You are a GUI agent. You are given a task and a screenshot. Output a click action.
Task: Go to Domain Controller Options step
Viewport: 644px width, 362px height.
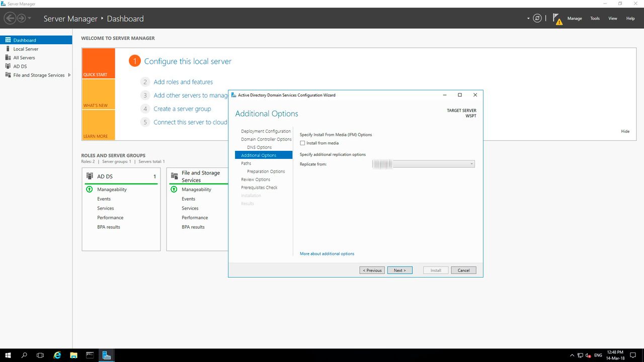point(266,139)
